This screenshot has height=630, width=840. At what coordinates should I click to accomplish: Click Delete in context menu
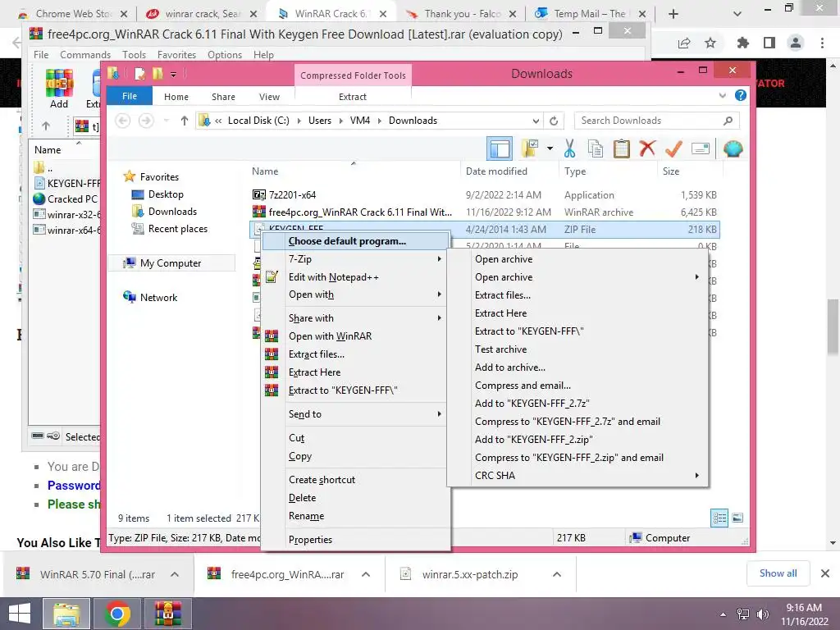[x=302, y=498]
